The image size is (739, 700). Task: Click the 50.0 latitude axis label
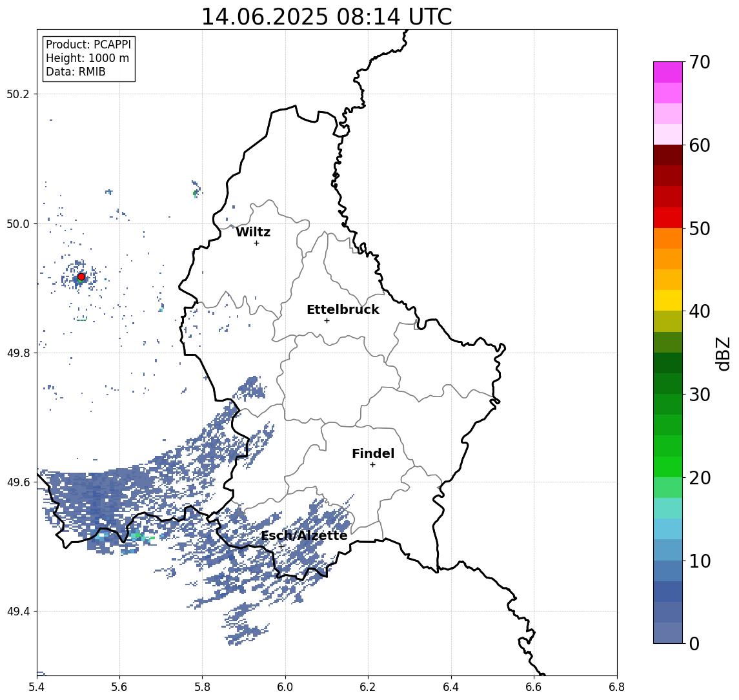[18, 223]
